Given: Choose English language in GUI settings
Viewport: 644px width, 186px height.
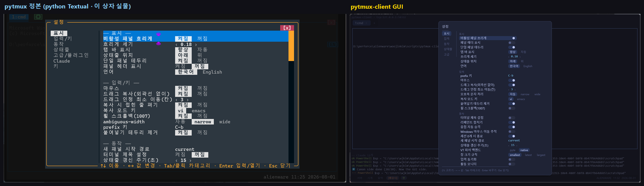Looking at the screenshot, I should 528,66.
